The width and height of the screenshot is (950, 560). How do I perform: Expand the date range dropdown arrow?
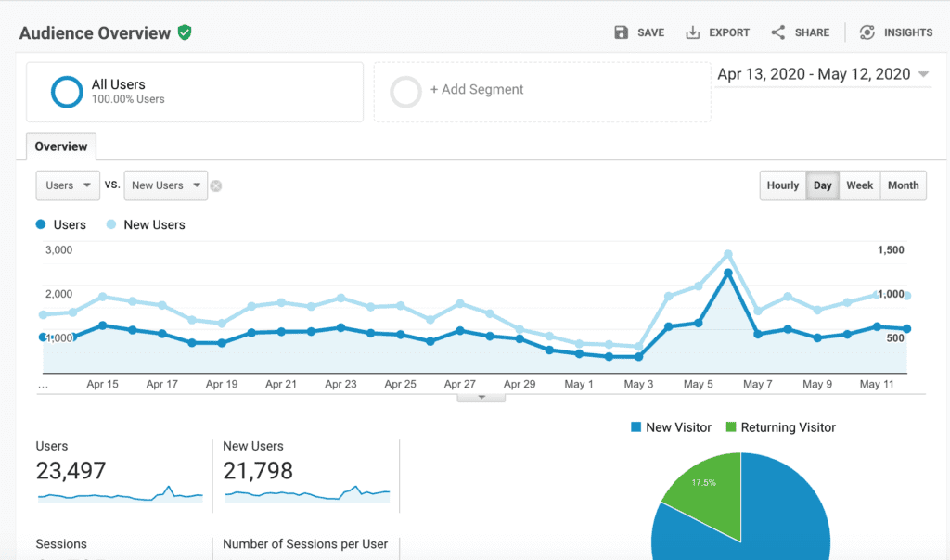click(x=923, y=74)
